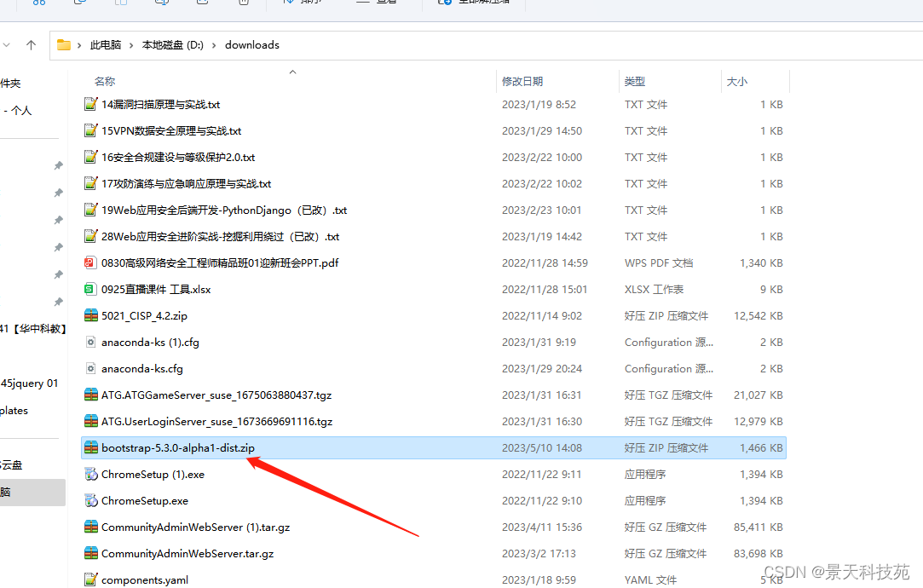Select the archive icon of ATG.ATGGameServer_suse tgz

tap(90, 395)
